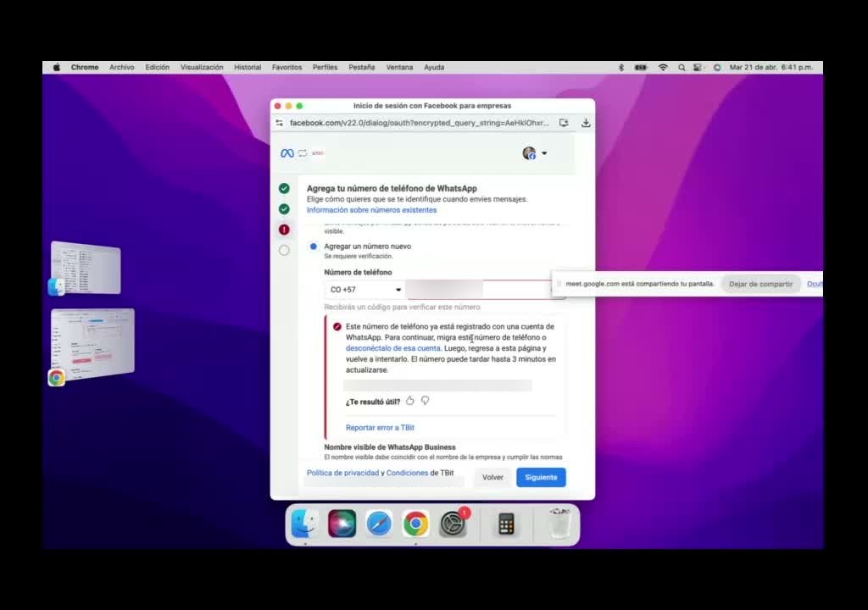Expand the profile account dropdown arrow

tap(544, 153)
